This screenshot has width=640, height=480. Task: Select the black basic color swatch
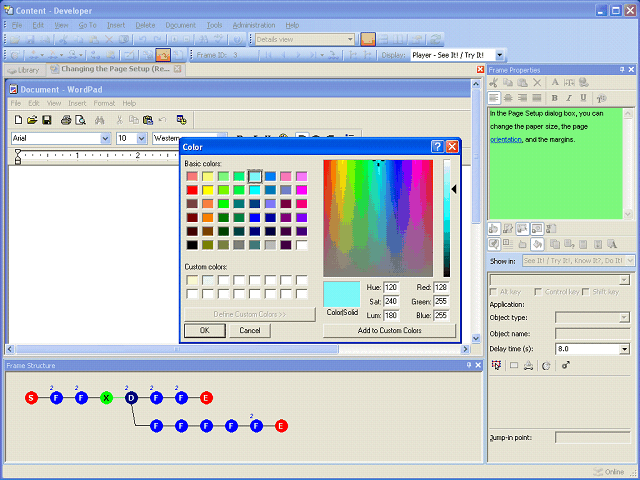tap(192, 245)
